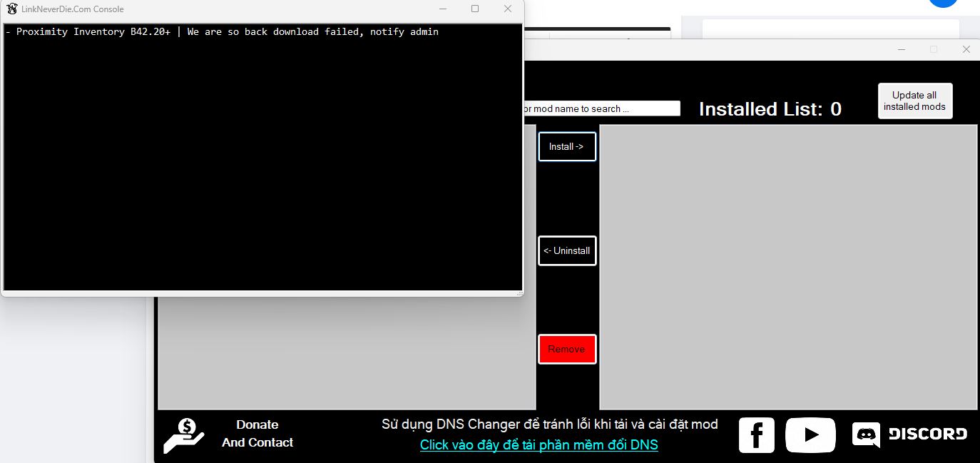
Task: Click the console error message line
Action: pyautogui.click(x=222, y=31)
